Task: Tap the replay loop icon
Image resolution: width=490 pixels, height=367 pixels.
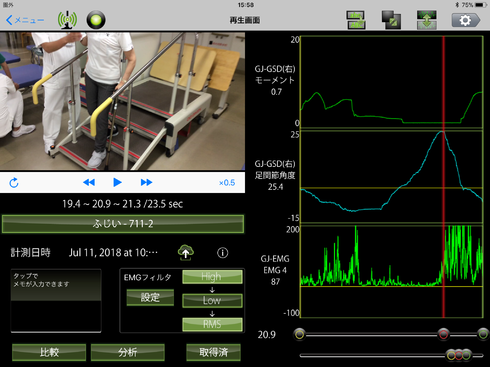Action: [x=14, y=183]
